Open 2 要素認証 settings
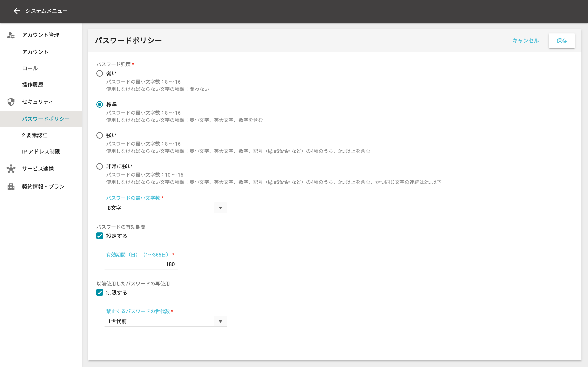Image resolution: width=588 pixels, height=367 pixels. (x=35, y=135)
